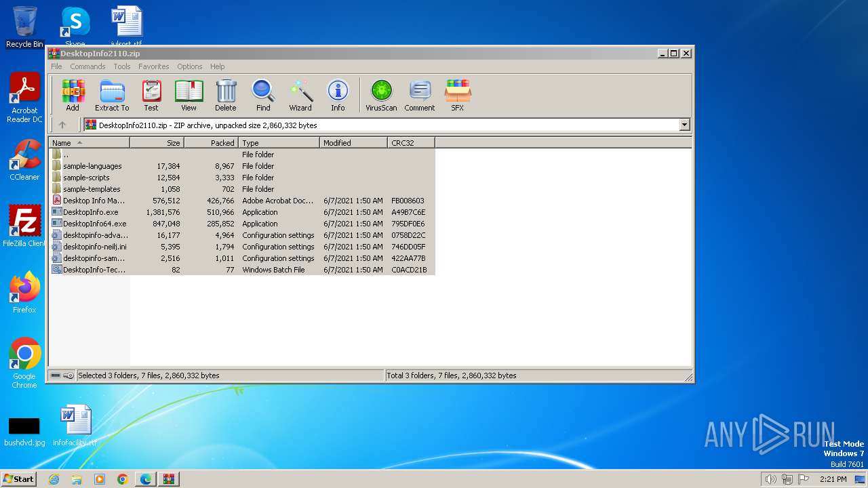Open infofacility.rtf desktop document

(75, 426)
